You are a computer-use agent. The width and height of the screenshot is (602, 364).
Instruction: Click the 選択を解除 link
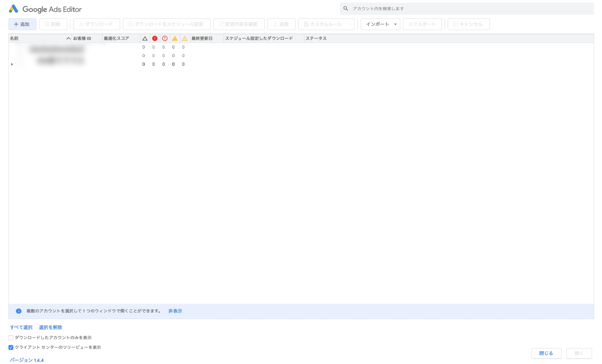tap(50, 327)
